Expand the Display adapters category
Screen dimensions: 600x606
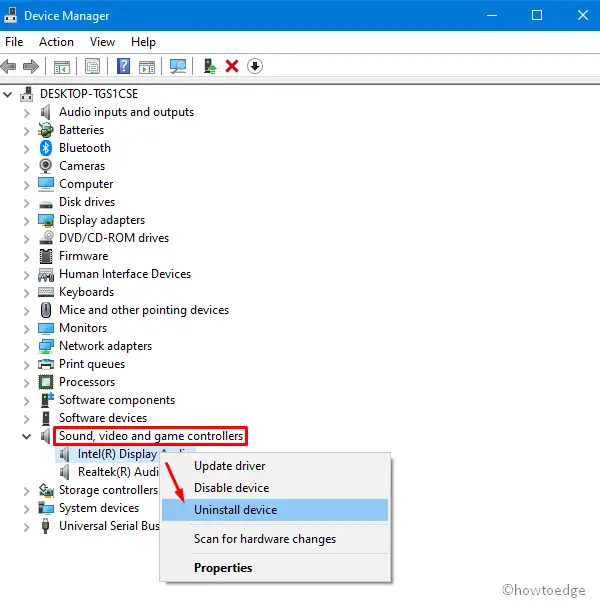tap(27, 220)
